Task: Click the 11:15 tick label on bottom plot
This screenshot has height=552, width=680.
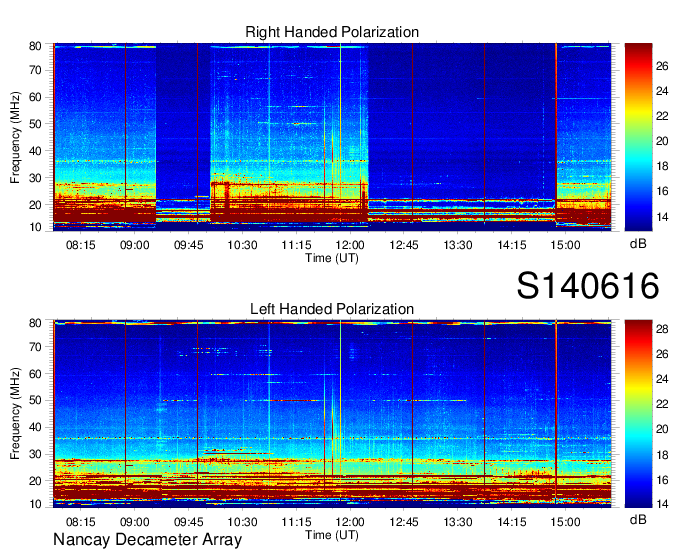Action: pos(296,522)
